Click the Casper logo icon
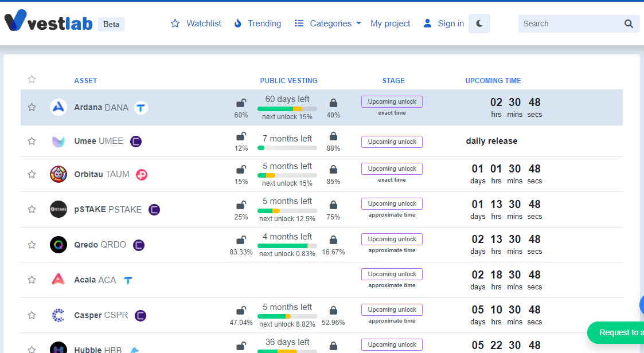The width and height of the screenshot is (644, 353). coord(58,315)
